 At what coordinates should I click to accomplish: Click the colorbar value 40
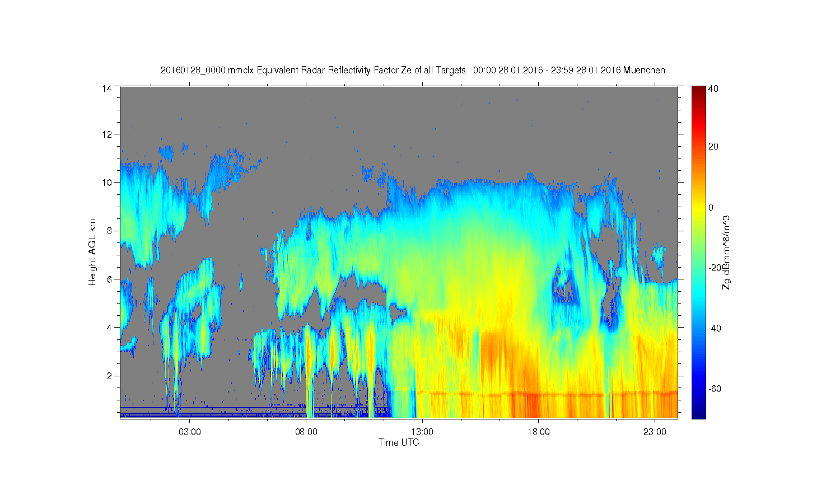pyautogui.click(x=713, y=88)
